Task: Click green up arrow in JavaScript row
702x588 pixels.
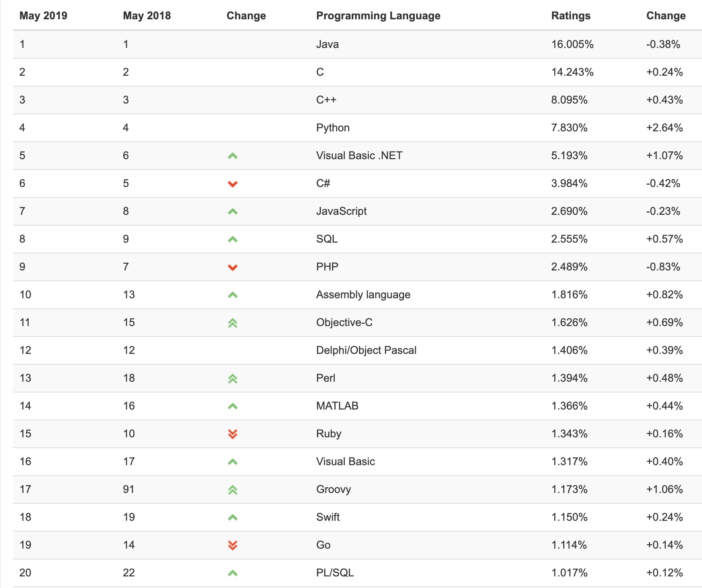Action: coord(232,212)
